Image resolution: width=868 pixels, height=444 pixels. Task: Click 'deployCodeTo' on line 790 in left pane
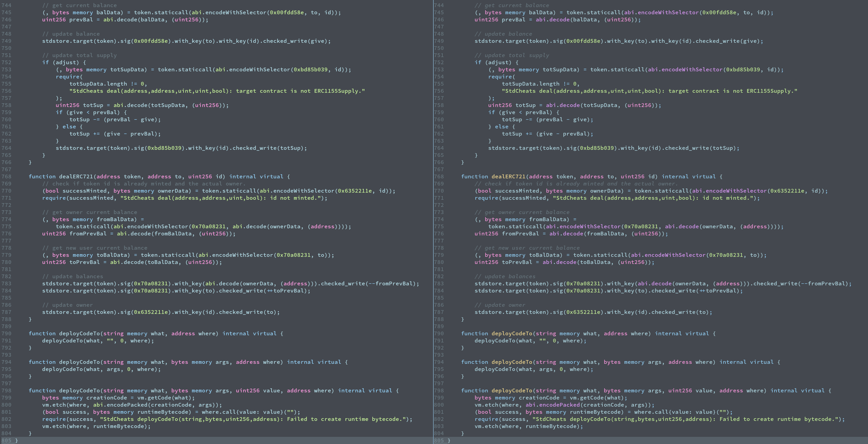click(80, 334)
